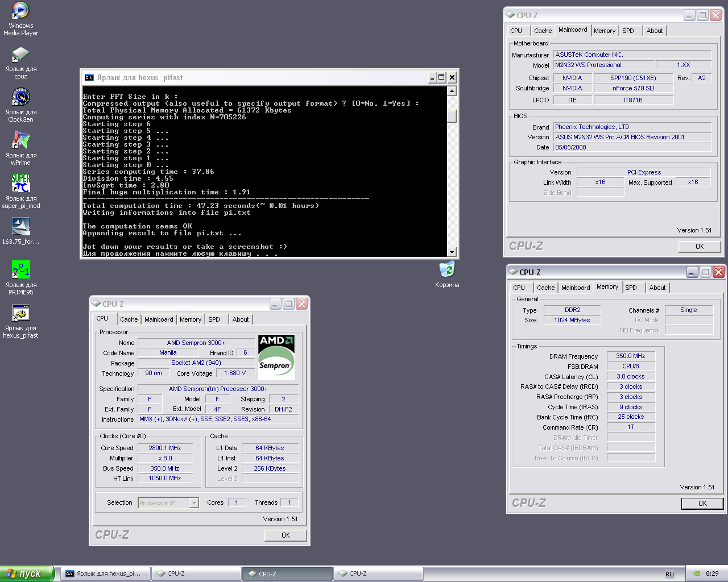Image resolution: width=728 pixels, height=582 pixels.
Task: Open About tab in Mainboard window
Action: (x=655, y=31)
